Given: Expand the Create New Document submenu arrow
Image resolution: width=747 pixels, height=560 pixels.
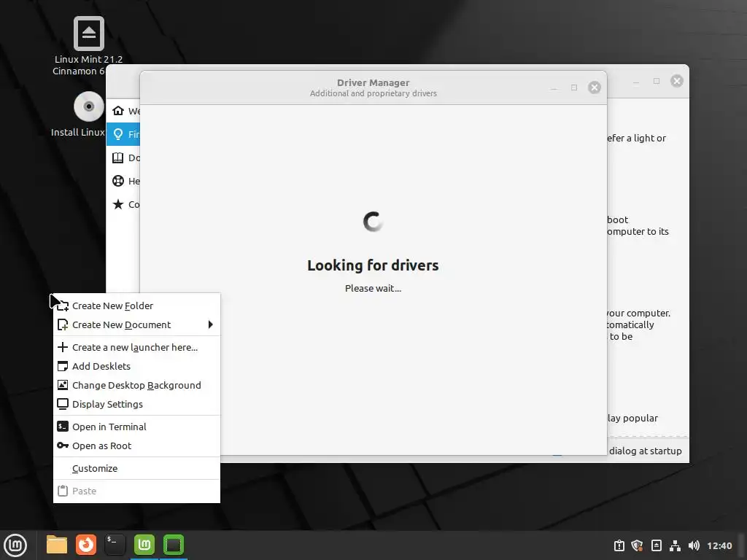Looking at the screenshot, I should pyautogui.click(x=211, y=324).
